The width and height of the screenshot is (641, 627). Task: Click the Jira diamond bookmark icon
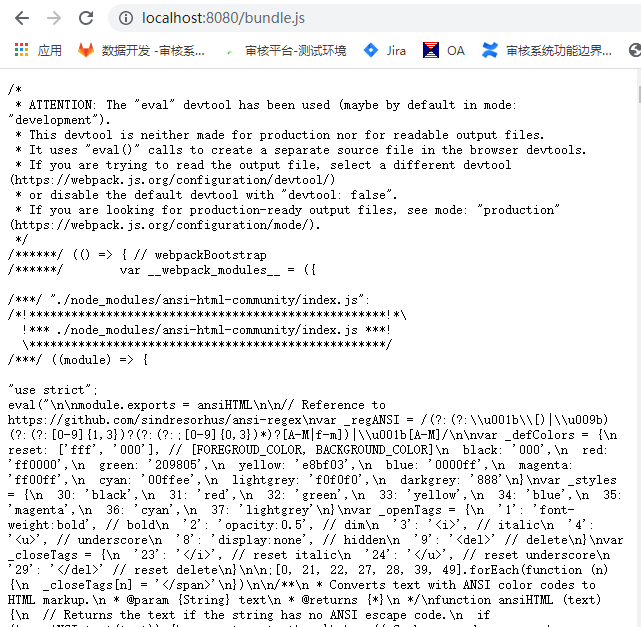point(371,50)
